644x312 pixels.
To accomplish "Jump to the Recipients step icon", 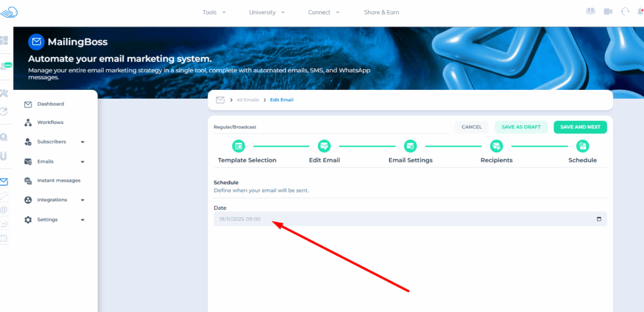I will (x=496, y=146).
